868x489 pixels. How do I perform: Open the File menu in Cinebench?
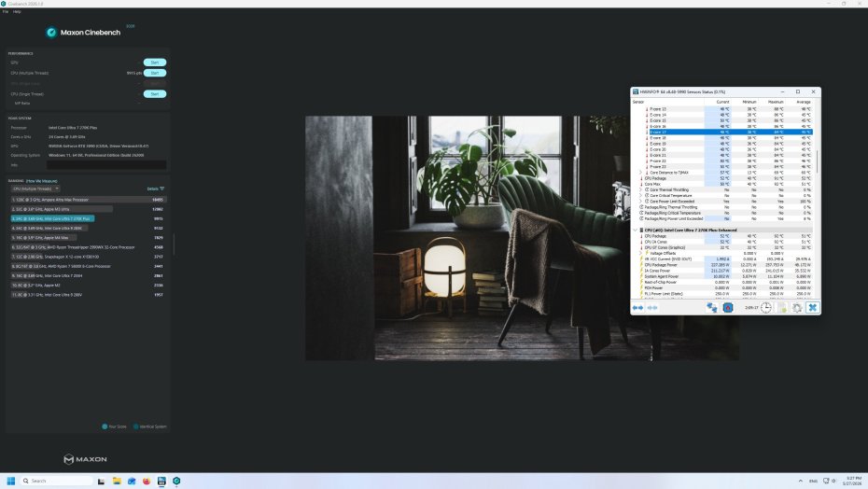(6, 11)
